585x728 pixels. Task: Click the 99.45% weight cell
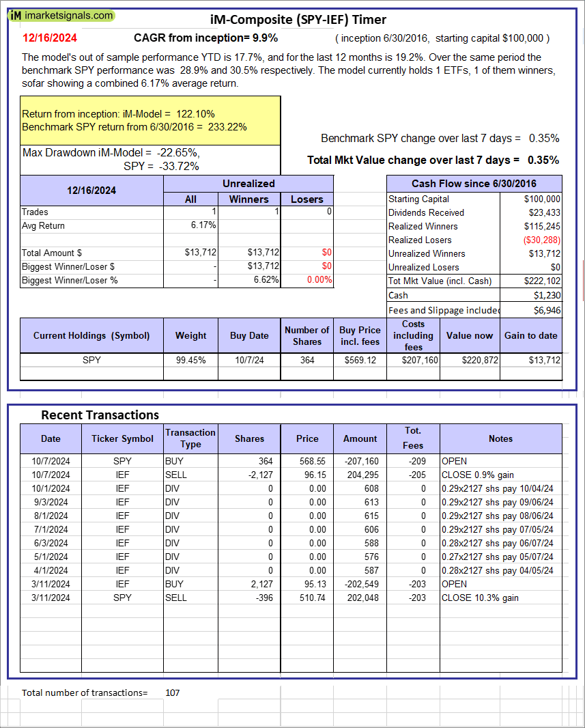[x=190, y=360]
